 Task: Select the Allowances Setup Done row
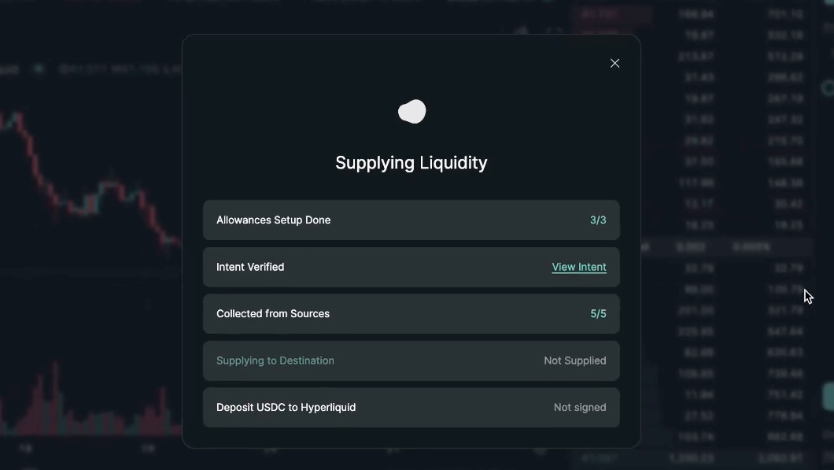tap(411, 220)
